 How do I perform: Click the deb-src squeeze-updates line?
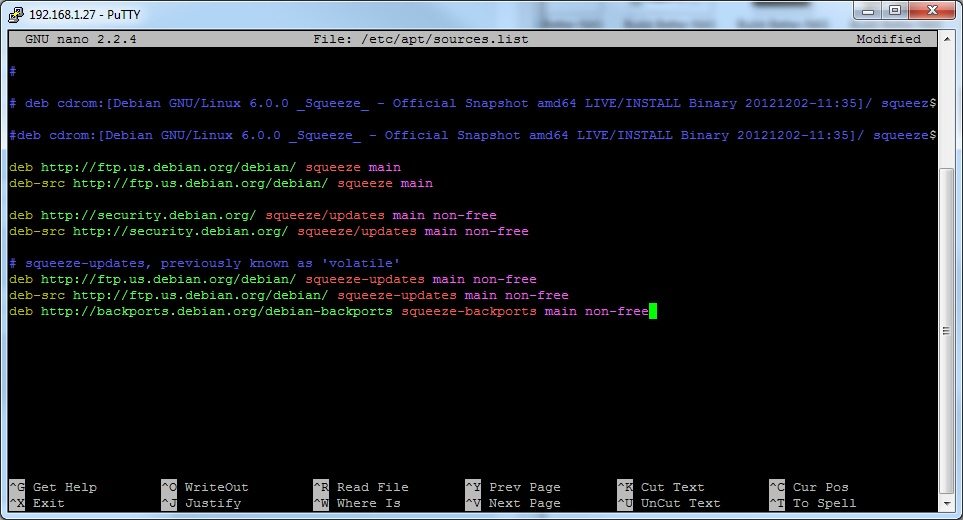point(289,295)
